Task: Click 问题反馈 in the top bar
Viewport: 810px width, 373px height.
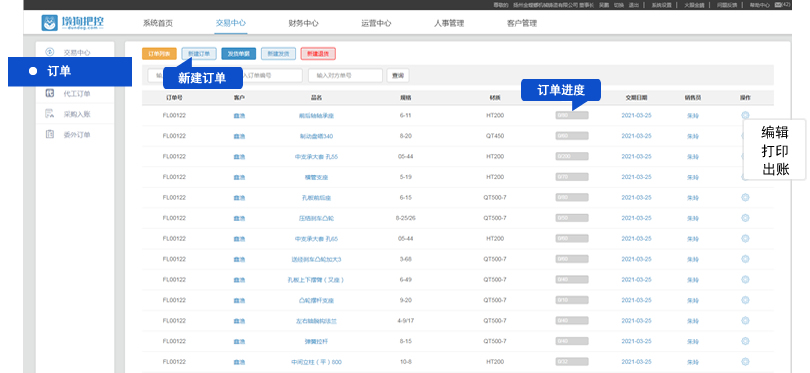Action: pos(726,5)
